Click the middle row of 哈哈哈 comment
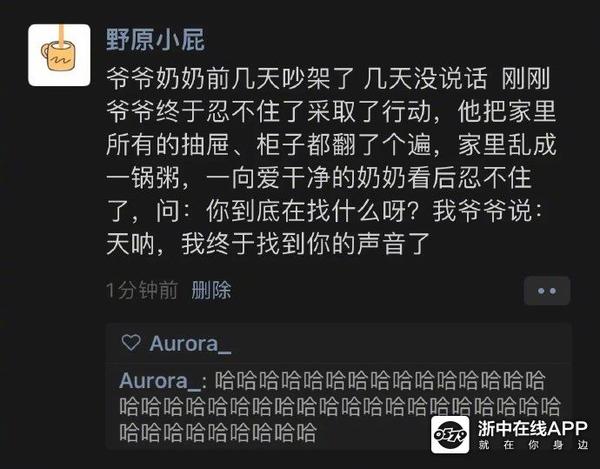This screenshot has width=600, height=469. [340, 406]
